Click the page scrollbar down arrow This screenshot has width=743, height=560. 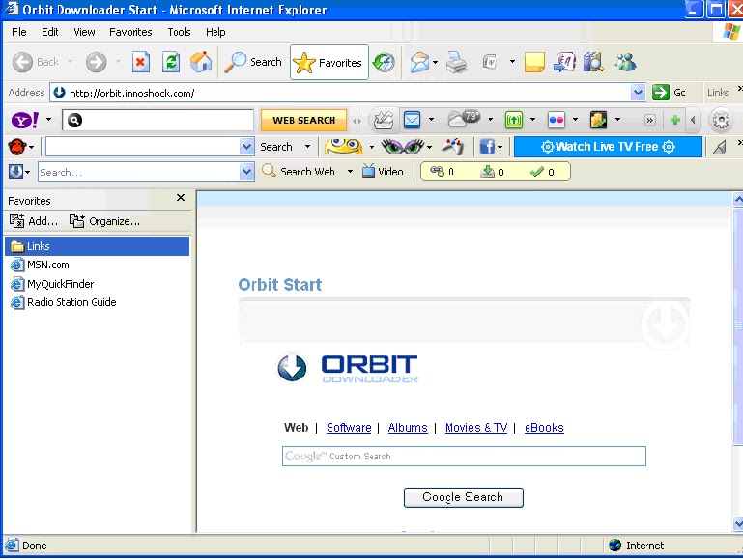738,523
